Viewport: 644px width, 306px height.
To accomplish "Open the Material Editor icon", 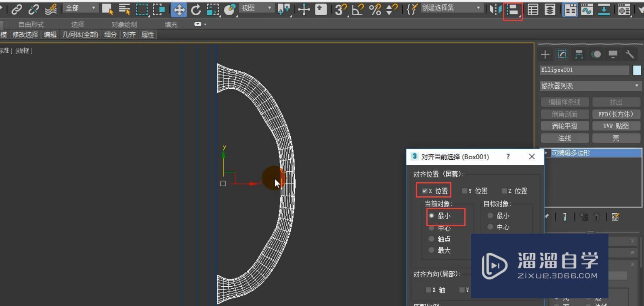I will (624, 9).
